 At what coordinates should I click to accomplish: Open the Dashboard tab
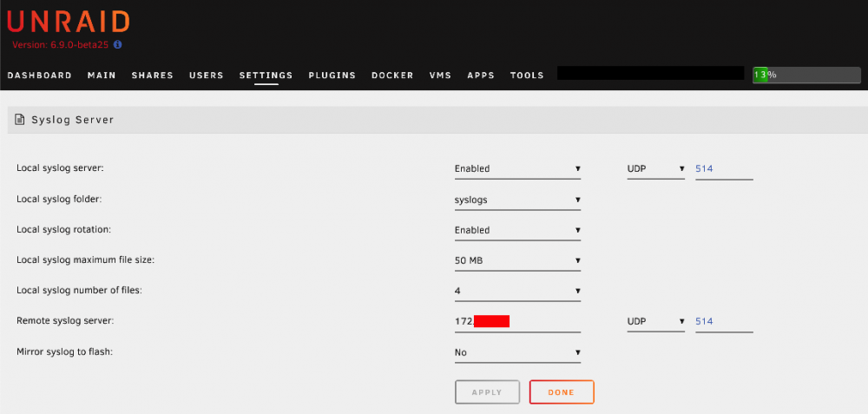(40, 76)
